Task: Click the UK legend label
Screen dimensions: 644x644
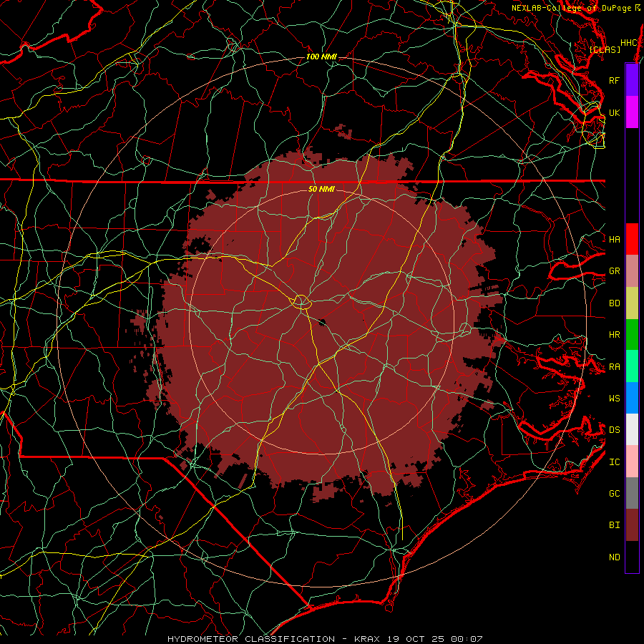Action: point(614,112)
